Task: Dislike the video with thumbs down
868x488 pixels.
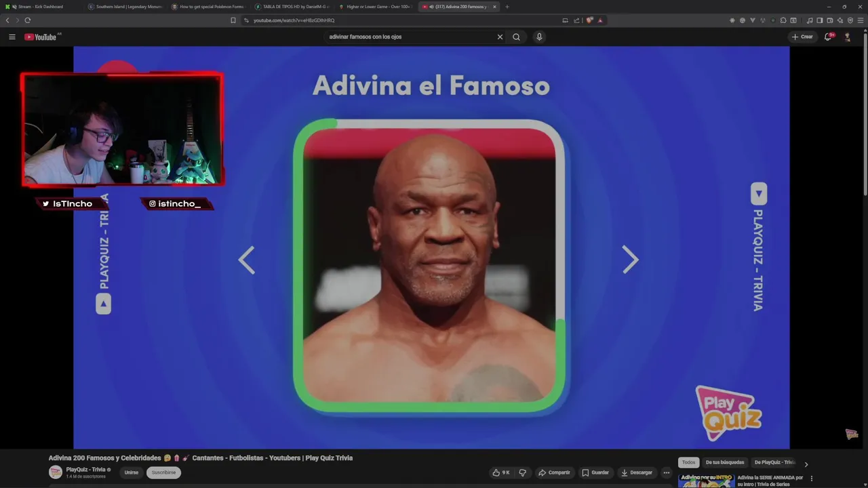Action: pos(523,472)
